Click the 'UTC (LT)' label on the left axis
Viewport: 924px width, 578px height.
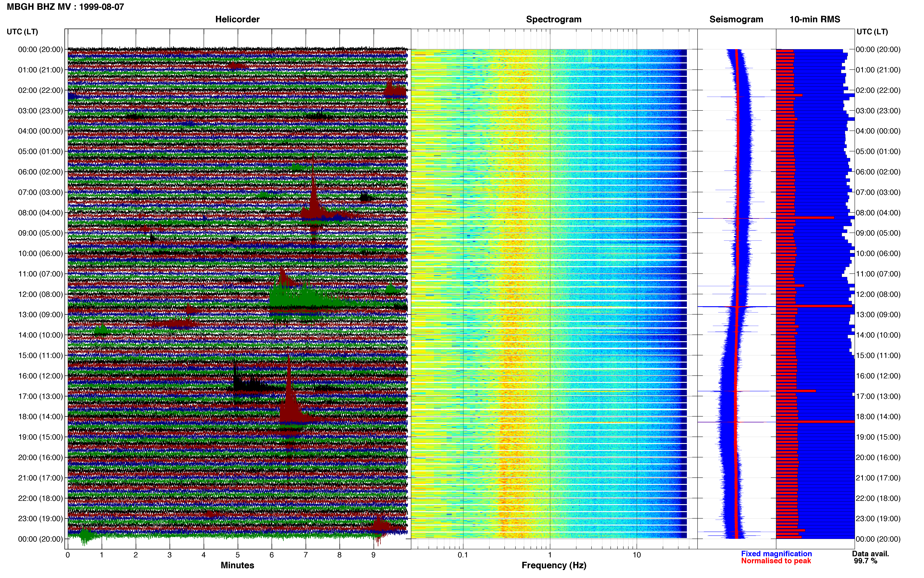point(22,32)
